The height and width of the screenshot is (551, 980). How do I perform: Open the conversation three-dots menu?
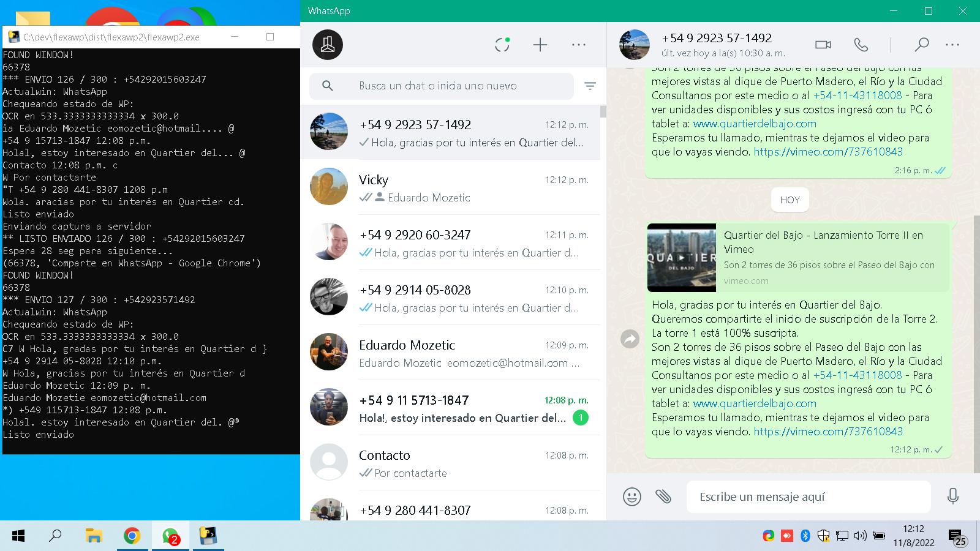(x=952, y=45)
